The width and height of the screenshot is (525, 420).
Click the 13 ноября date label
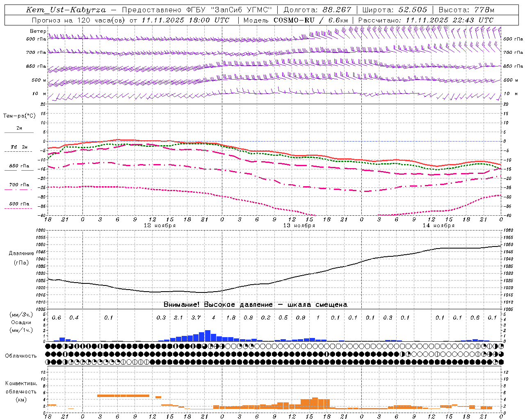[299, 226]
